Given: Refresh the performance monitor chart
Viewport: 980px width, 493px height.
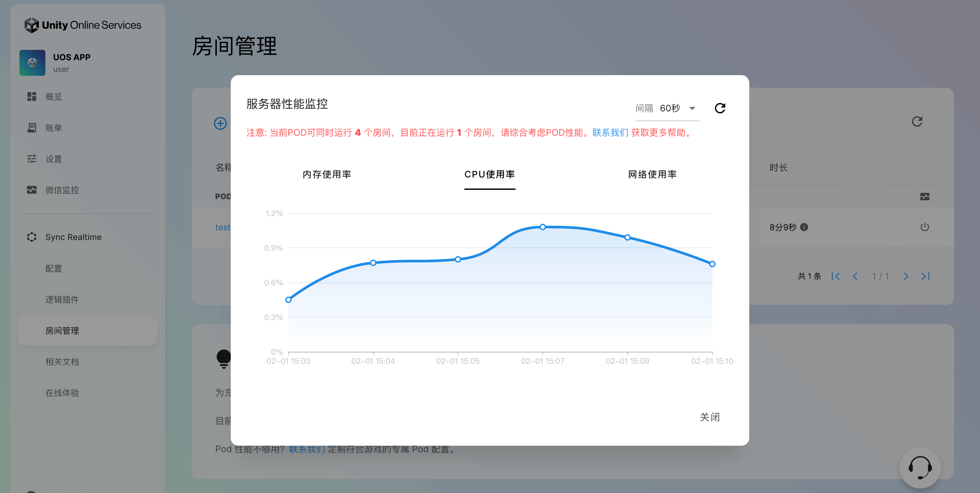Looking at the screenshot, I should point(720,108).
